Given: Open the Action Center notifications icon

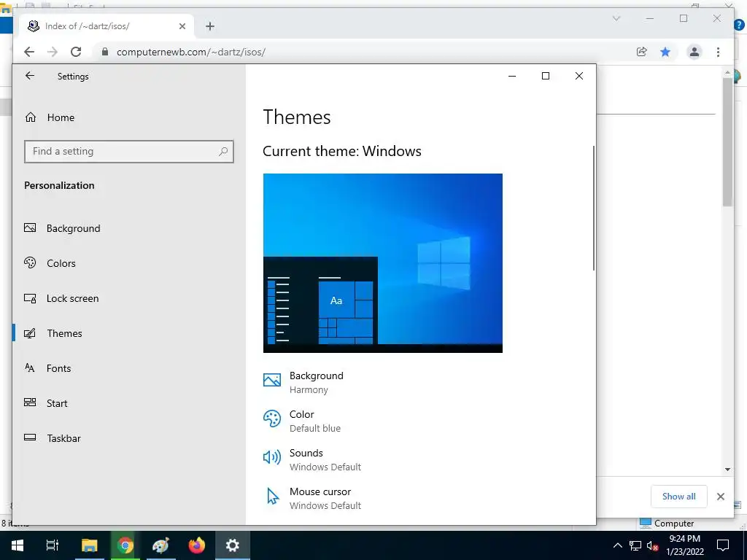Looking at the screenshot, I should point(723,545).
